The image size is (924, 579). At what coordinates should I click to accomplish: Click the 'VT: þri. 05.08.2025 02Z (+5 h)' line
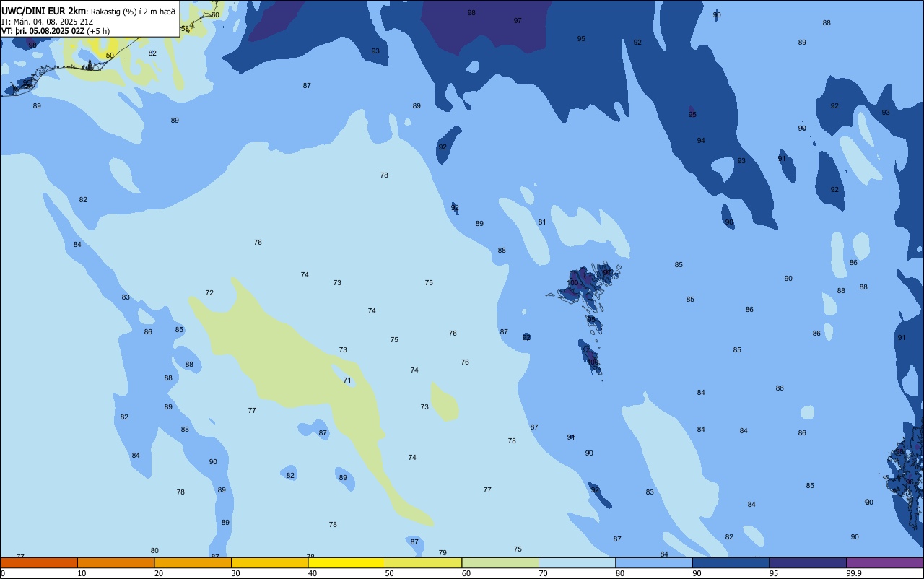56,31
